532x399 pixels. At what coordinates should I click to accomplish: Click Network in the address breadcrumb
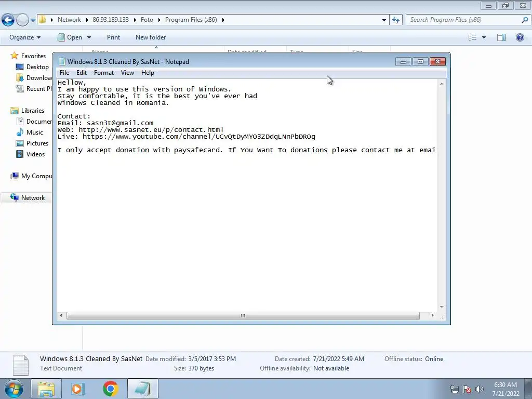point(69,20)
